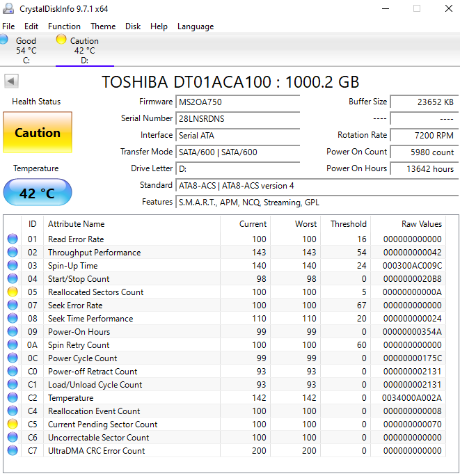Click the status orb for Power-off Retract Count
460x476 pixels.
(13, 371)
